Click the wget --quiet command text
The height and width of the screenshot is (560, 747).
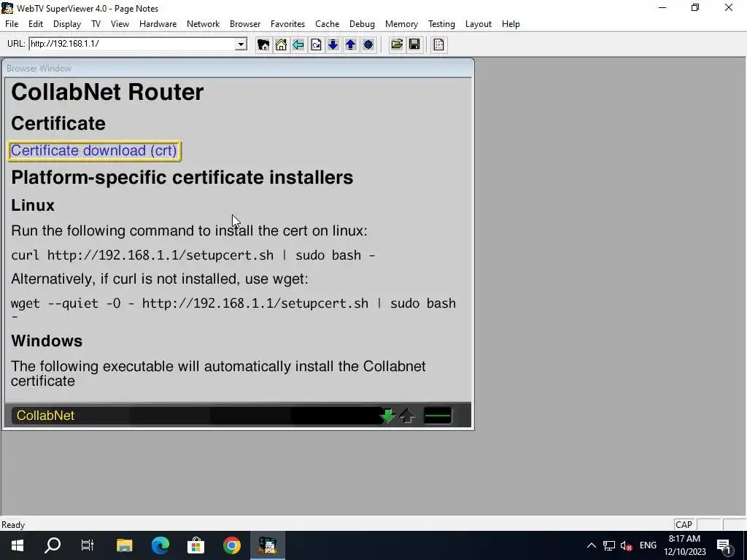pos(233,308)
